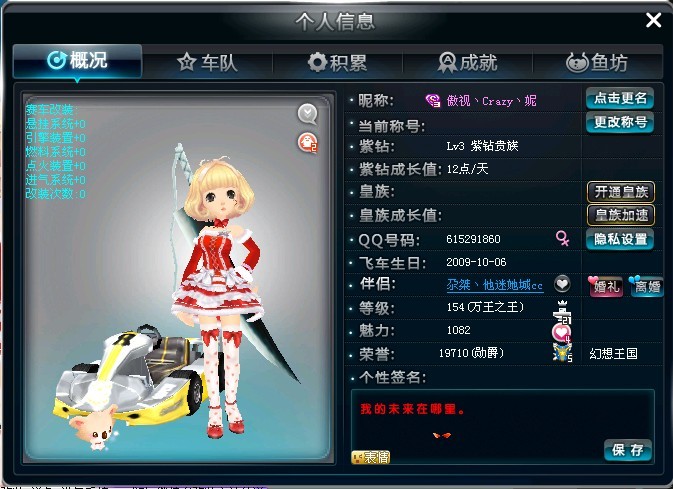
Task: Open the 表情 emoticon picker
Action: click(x=371, y=458)
